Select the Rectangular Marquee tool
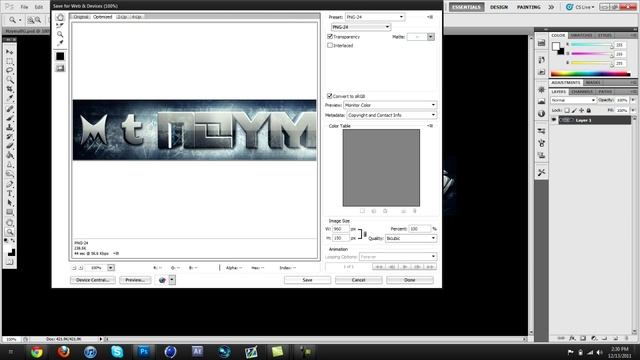Screen dimensions: 640x360 coord(10,61)
